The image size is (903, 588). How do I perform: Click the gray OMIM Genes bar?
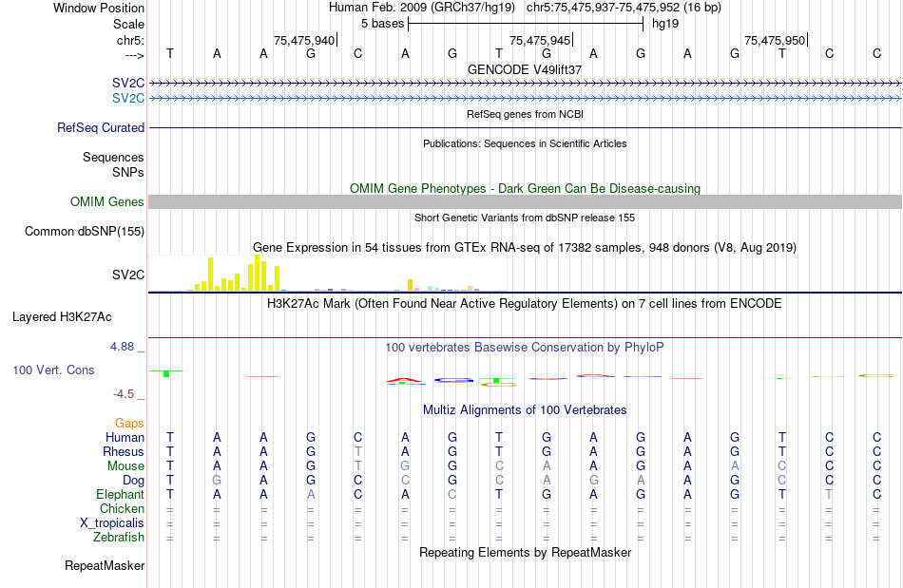coord(525,202)
